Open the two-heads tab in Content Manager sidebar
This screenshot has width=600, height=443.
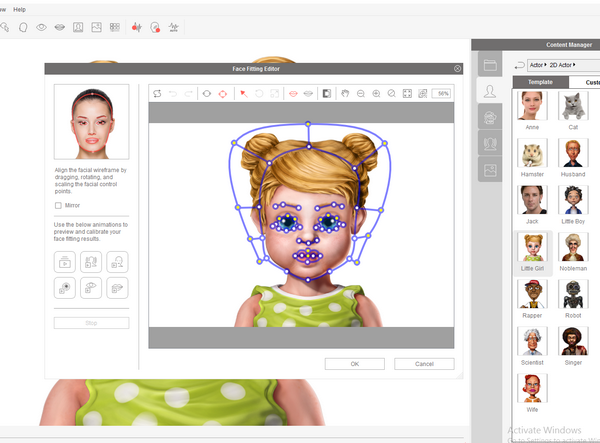490,143
